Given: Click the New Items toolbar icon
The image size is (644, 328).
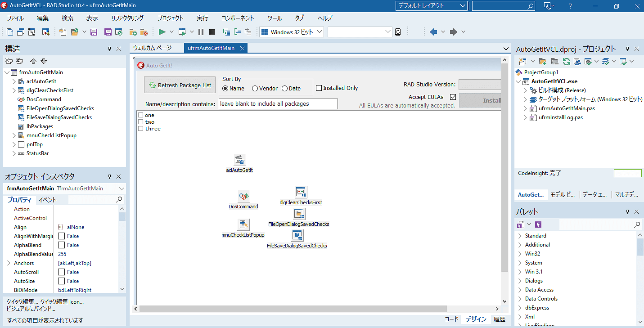Looking at the screenshot, I should coord(63,32).
